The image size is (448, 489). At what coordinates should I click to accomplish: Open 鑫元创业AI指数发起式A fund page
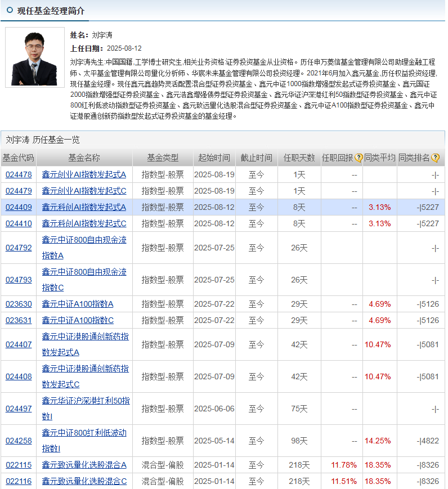[84, 174]
